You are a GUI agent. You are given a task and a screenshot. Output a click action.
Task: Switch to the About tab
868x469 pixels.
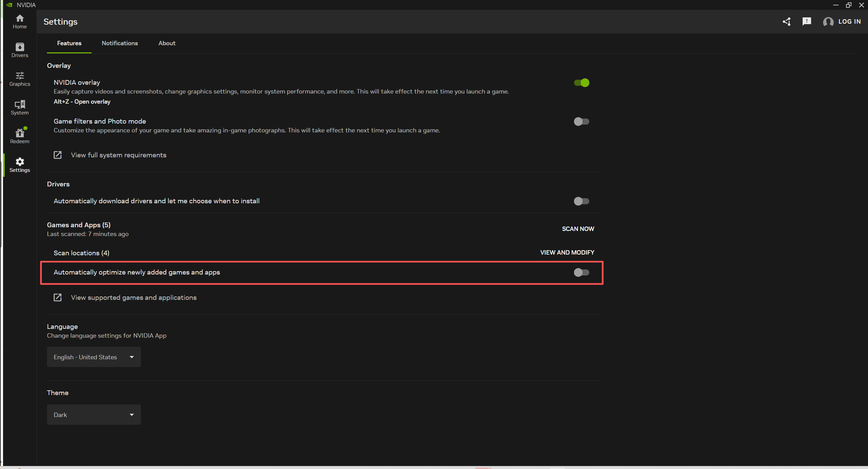[x=167, y=43]
